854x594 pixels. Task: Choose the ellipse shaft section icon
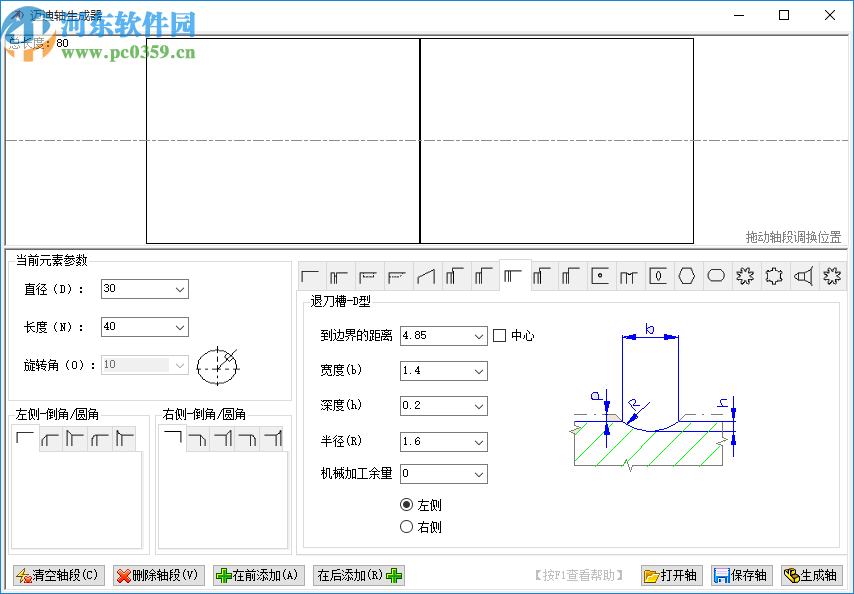pos(716,275)
